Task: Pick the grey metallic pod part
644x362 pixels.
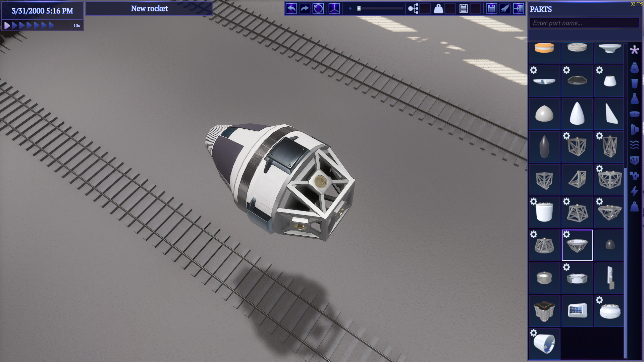Action: 544,278
